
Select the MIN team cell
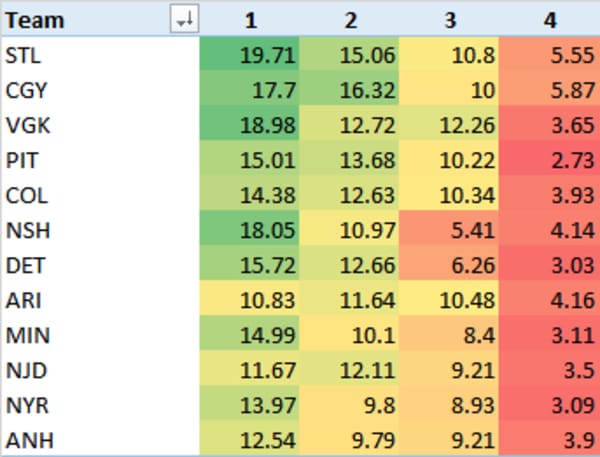(100, 334)
